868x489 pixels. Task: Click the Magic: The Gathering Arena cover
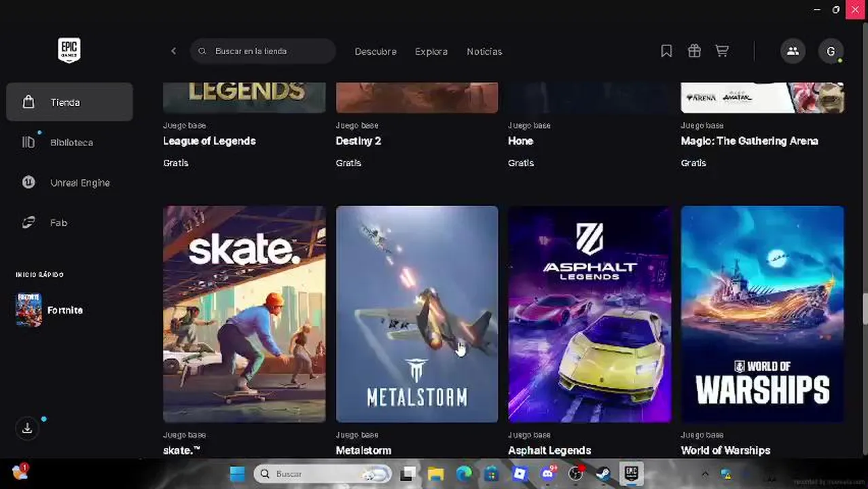coord(762,97)
